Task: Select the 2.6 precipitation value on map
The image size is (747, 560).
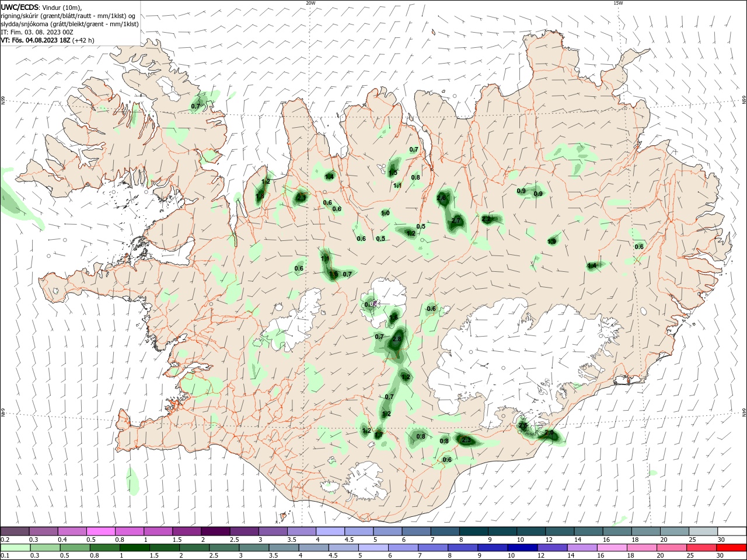Action: [x=442, y=198]
